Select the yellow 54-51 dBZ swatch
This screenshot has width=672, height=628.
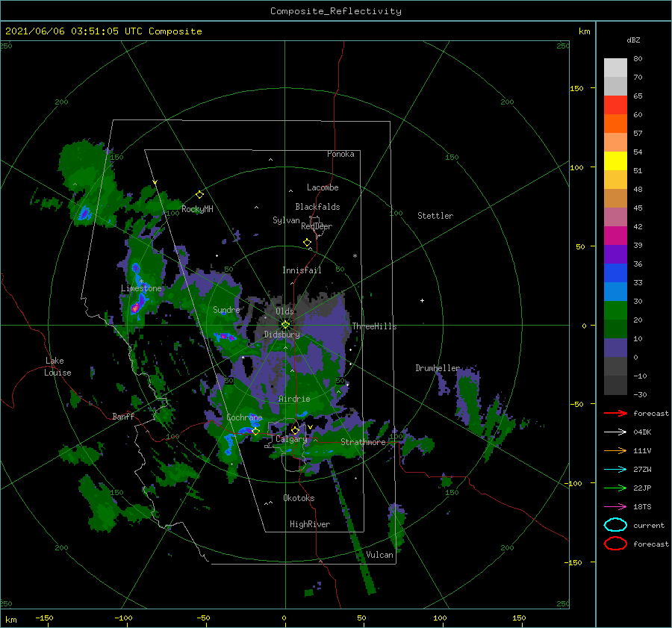pyautogui.click(x=615, y=161)
